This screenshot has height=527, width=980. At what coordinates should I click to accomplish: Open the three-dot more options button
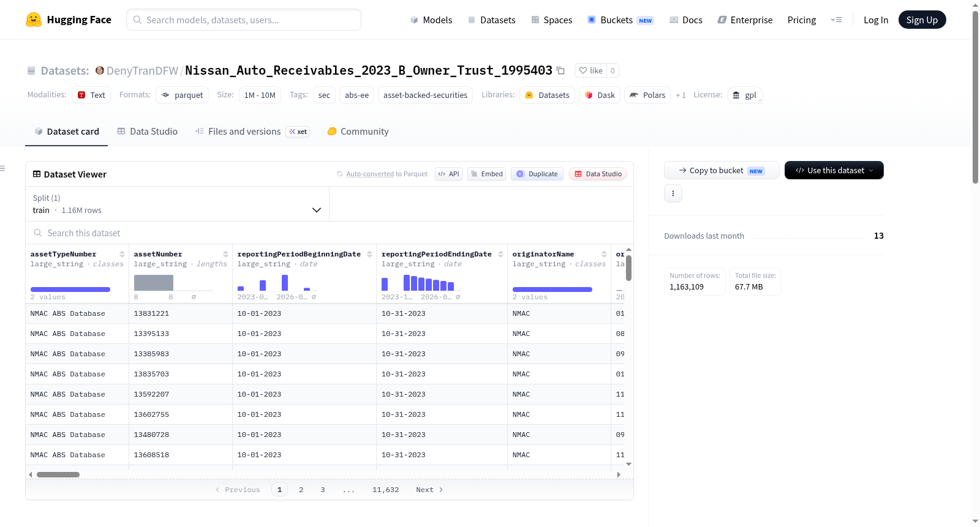(x=673, y=193)
